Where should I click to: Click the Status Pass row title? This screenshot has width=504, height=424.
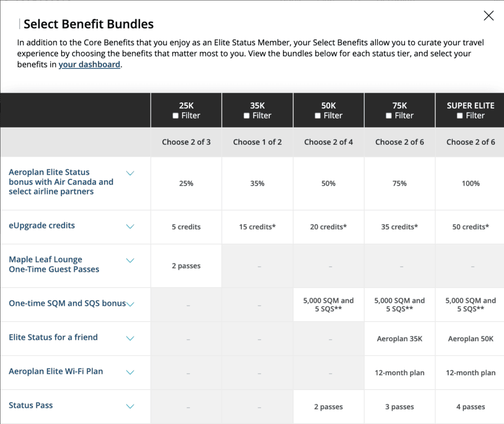[31, 405]
